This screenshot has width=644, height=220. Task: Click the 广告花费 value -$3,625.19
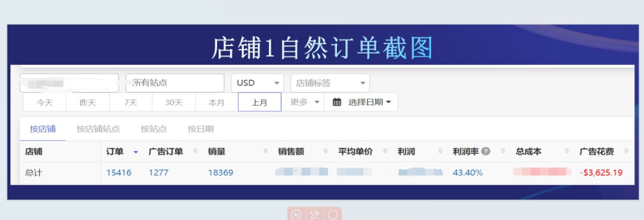pos(601,173)
